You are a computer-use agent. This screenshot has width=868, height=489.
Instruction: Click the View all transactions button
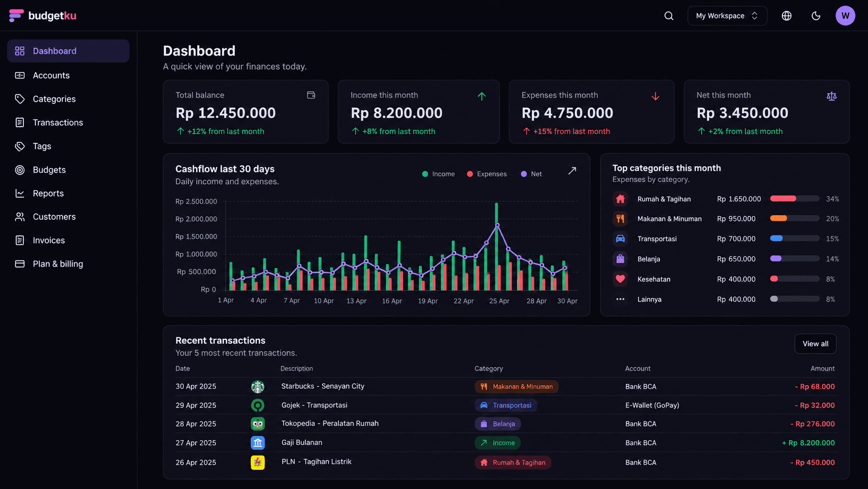(x=815, y=343)
